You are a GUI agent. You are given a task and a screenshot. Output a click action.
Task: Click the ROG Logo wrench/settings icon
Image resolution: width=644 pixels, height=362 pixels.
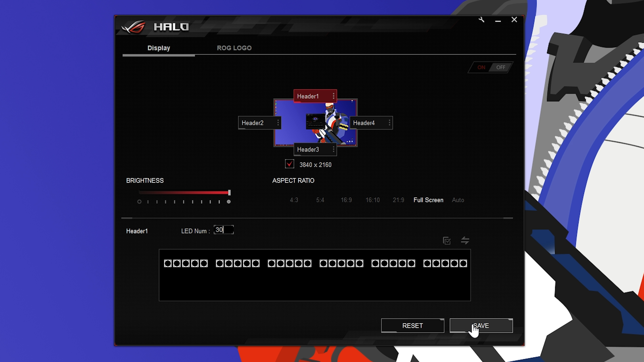(x=482, y=19)
